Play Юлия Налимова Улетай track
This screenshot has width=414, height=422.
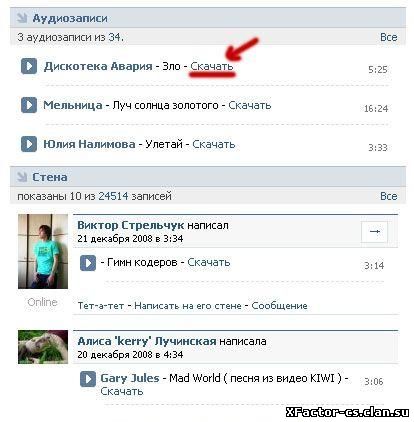[29, 144]
